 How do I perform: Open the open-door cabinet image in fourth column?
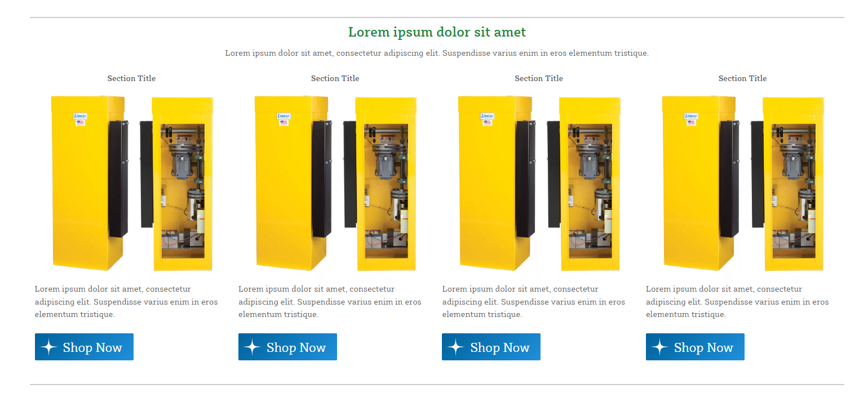(788, 184)
